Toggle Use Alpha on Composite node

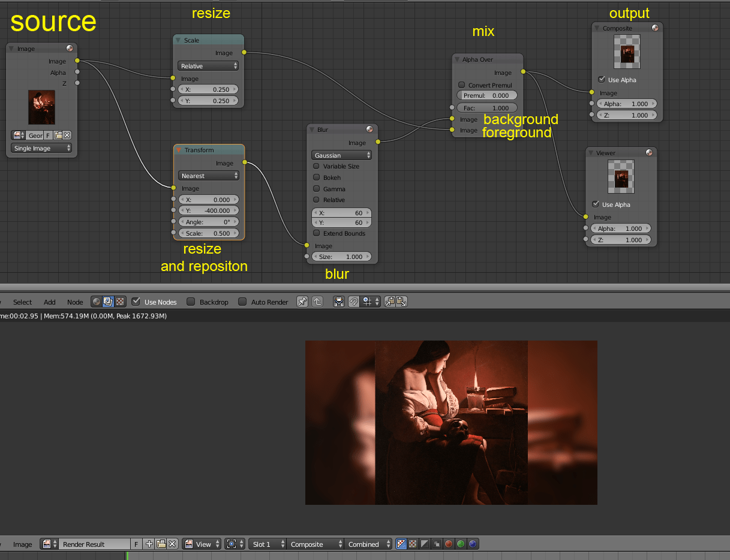click(602, 80)
